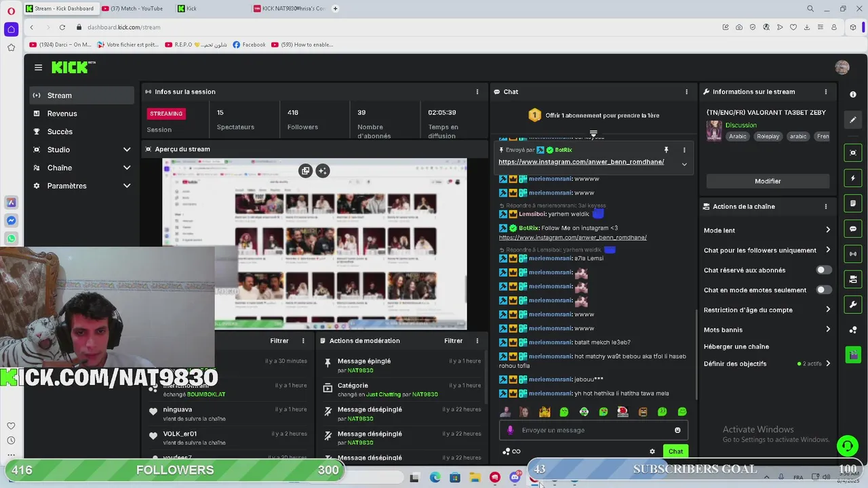Pop out the stream preview
This screenshot has width=868, height=488.
(305, 171)
